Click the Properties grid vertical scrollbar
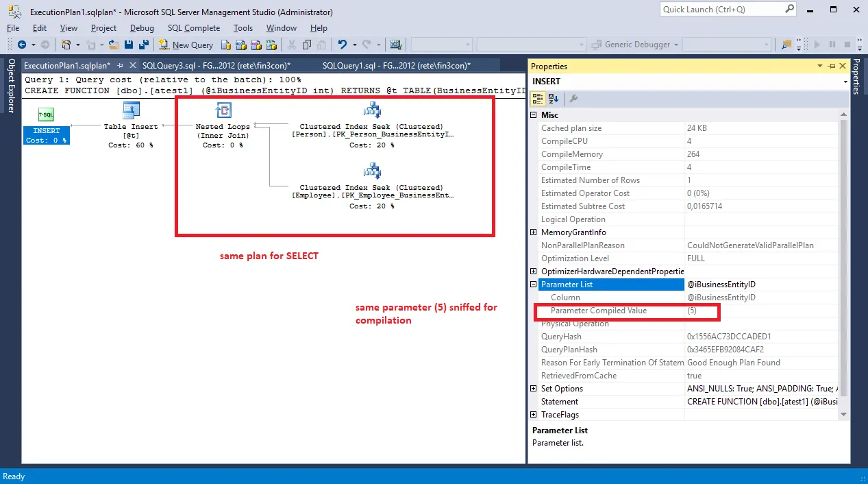 [845, 265]
